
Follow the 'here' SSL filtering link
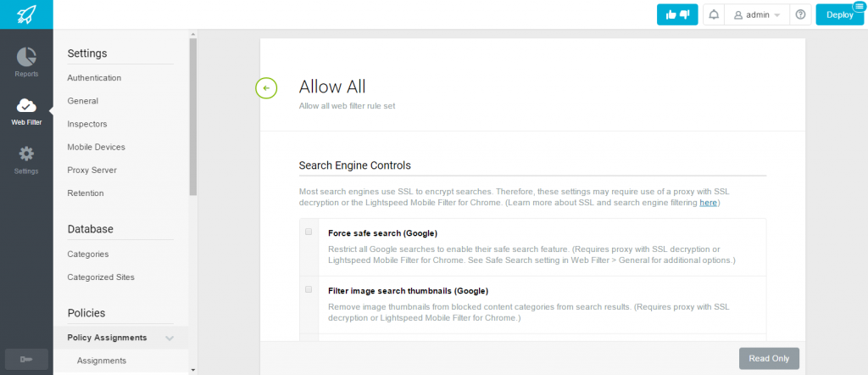[x=708, y=203]
